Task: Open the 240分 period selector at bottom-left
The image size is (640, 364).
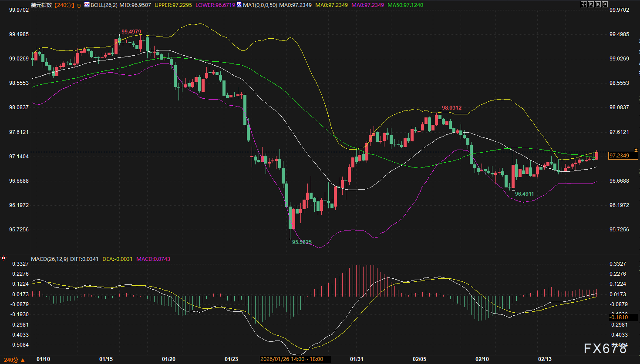Action: (14, 360)
